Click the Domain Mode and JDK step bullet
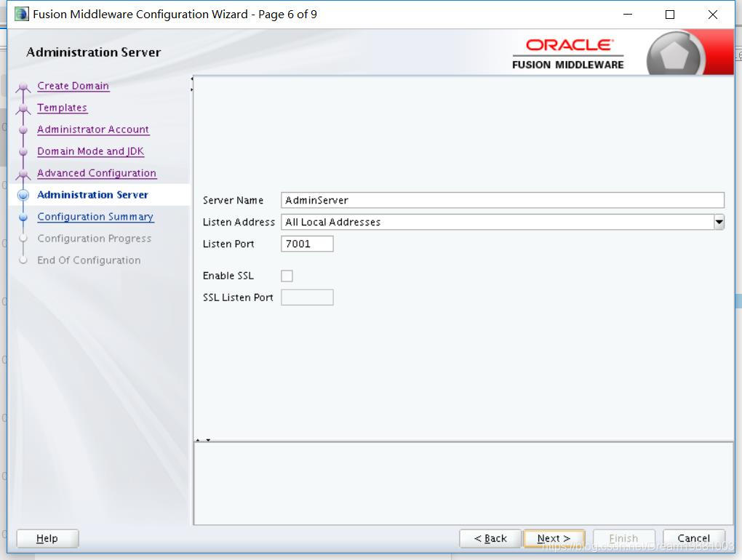 pyautogui.click(x=23, y=152)
